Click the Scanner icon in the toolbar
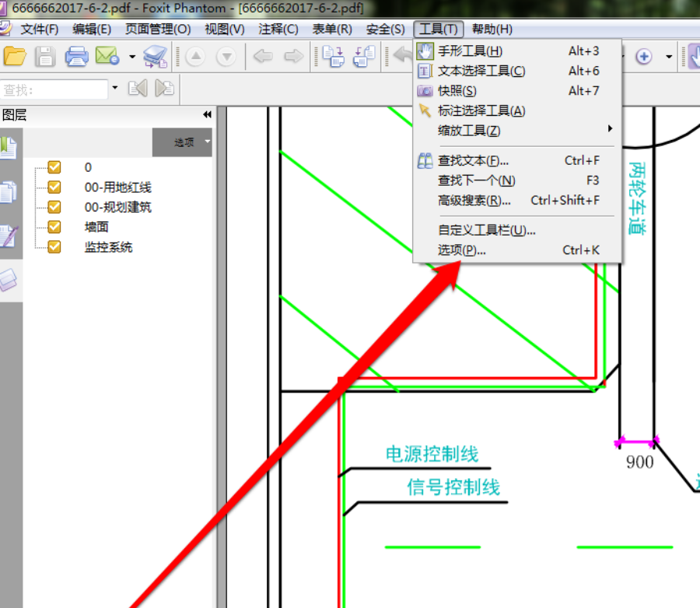Image resolution: width=700 pixels, height=608 pixels. [x=156, y=57]
